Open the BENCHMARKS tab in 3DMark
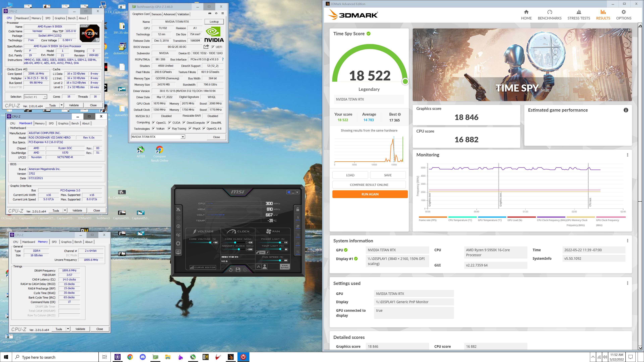The image size is (644, 362). click(x=550, y=15)
